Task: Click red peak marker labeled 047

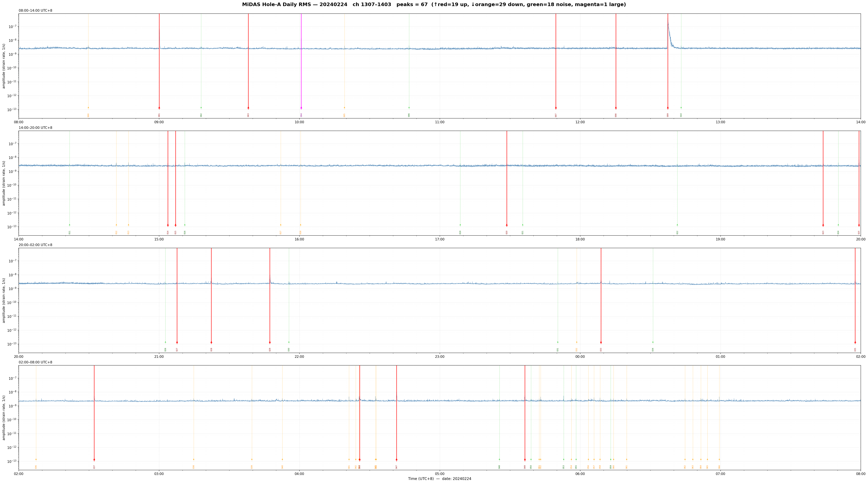Action: [x=397, y=459]
